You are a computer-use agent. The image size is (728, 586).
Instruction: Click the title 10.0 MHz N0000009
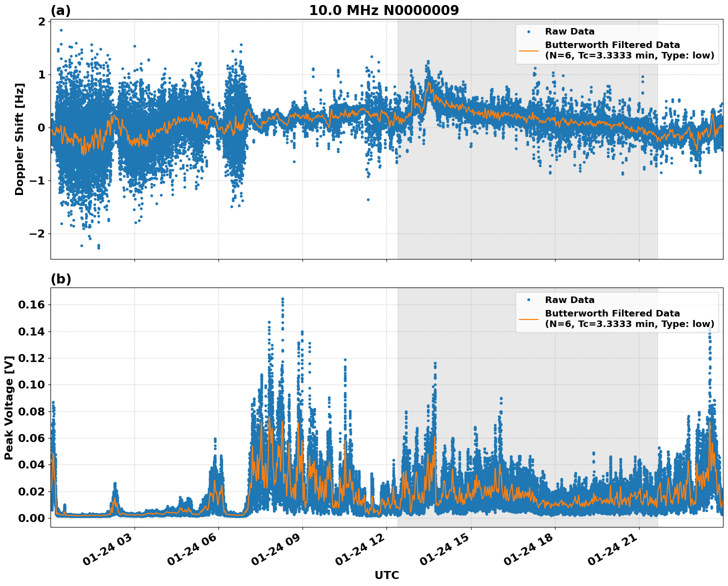click(383, 8)
